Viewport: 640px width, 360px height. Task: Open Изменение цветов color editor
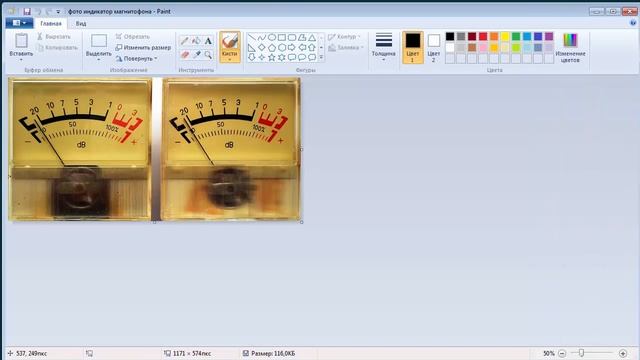(x=570, y=47)
